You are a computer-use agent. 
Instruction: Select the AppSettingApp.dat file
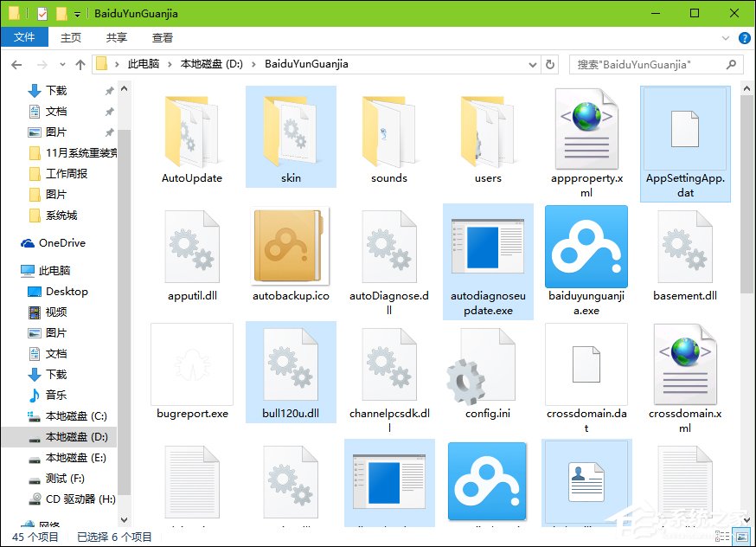click(684, 130)
